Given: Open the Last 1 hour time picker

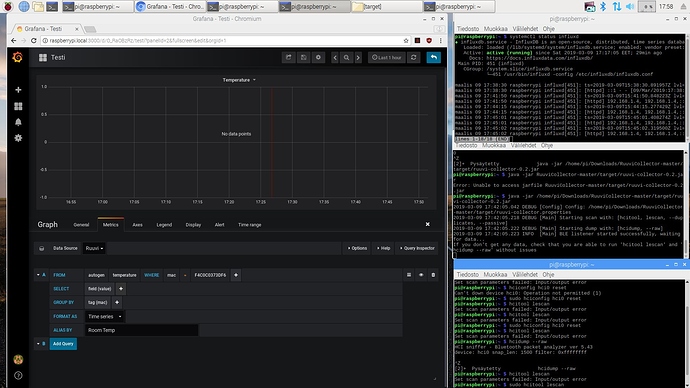Looking at the screenshot, I should [386, 57].
